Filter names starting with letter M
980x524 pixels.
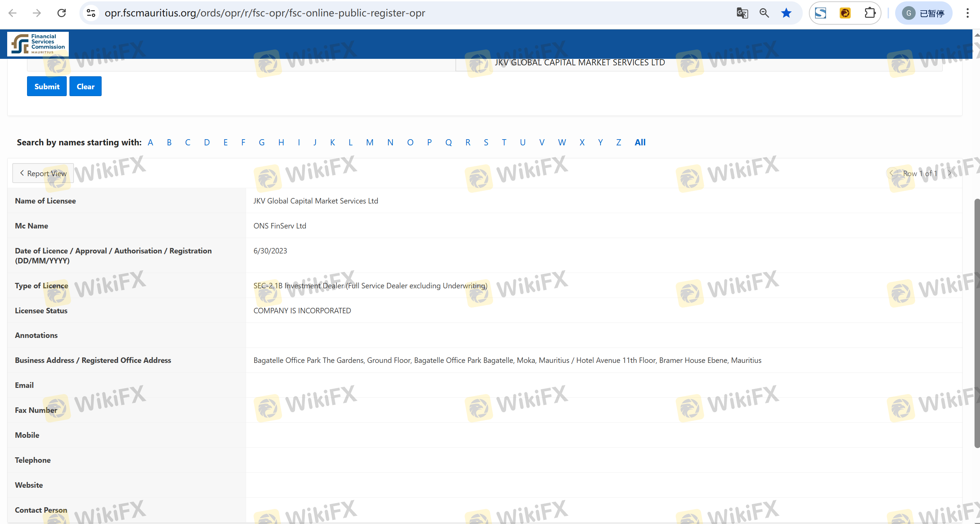click(x=370, y=142)
